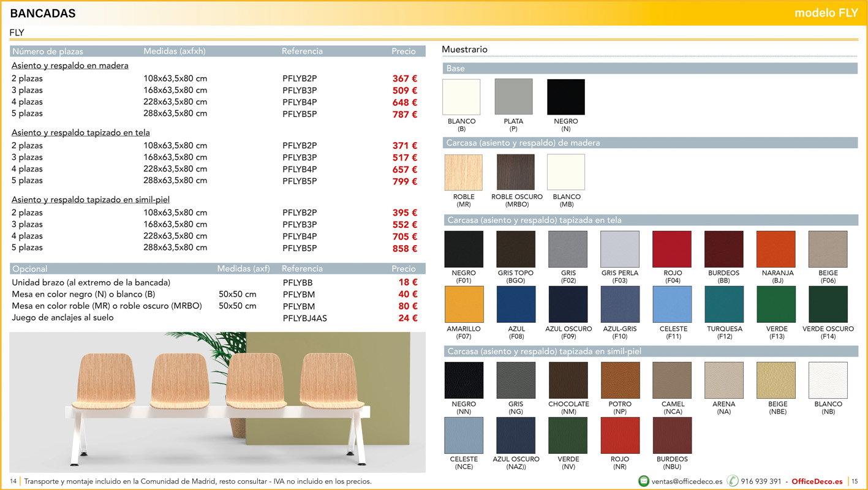Pick the BEIGE (F06) fabric swatch
The height and width of the screenshot is (490, 868).
point(828,249)
